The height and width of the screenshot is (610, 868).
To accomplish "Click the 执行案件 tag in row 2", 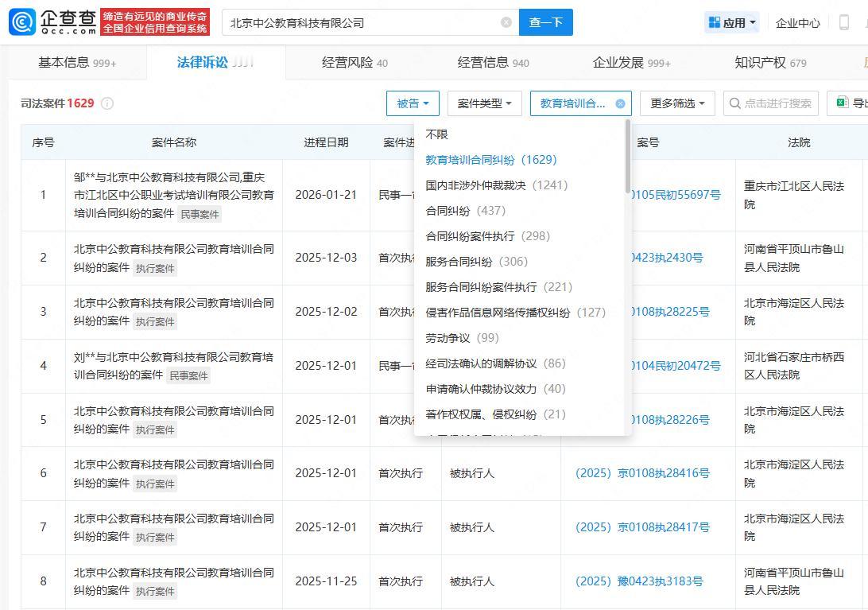I will pyautogui.click(x=155, y=269).
